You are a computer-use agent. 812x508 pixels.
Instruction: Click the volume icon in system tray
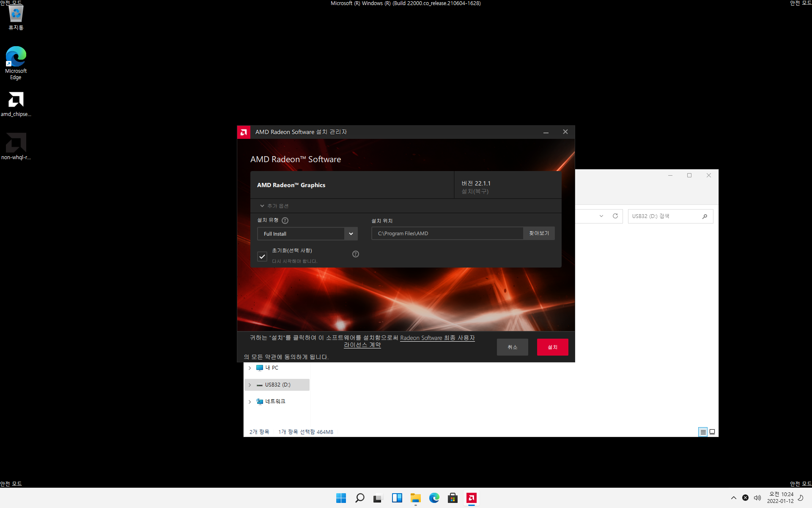(x=757, y=498)
